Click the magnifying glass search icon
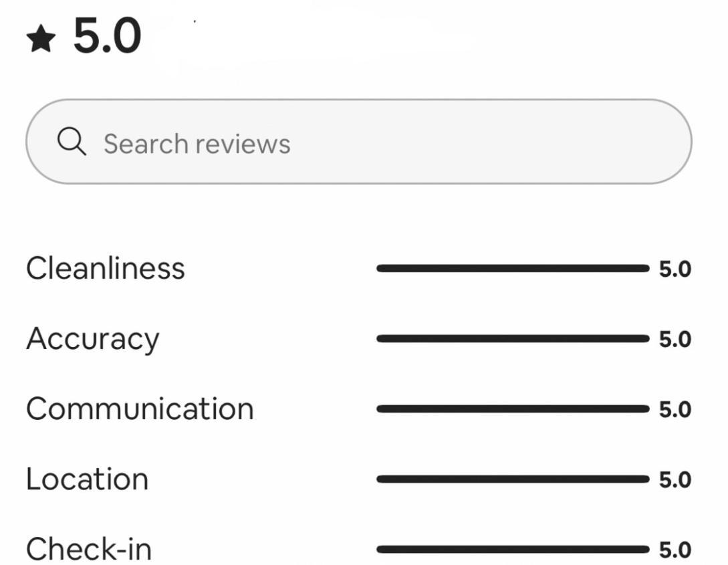 [72, 141]
